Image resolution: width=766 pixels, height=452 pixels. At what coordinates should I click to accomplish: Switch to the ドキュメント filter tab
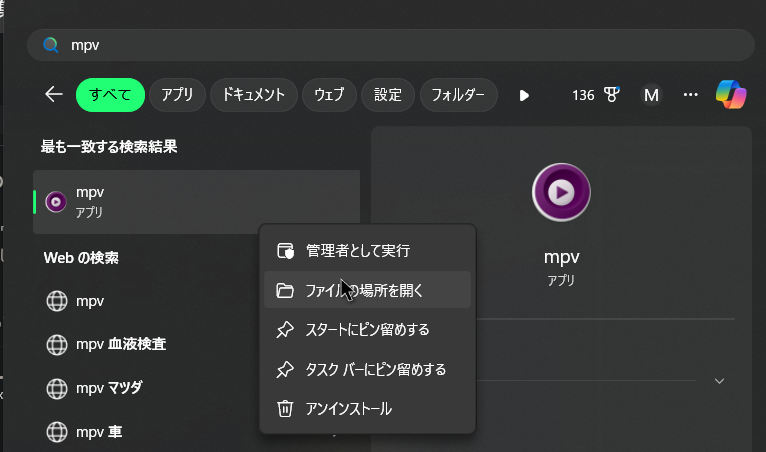coord(254,95)
